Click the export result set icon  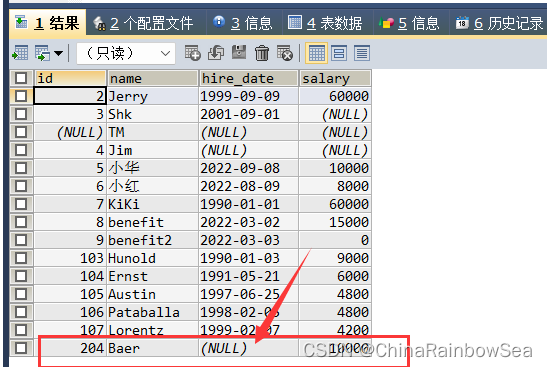20,53
